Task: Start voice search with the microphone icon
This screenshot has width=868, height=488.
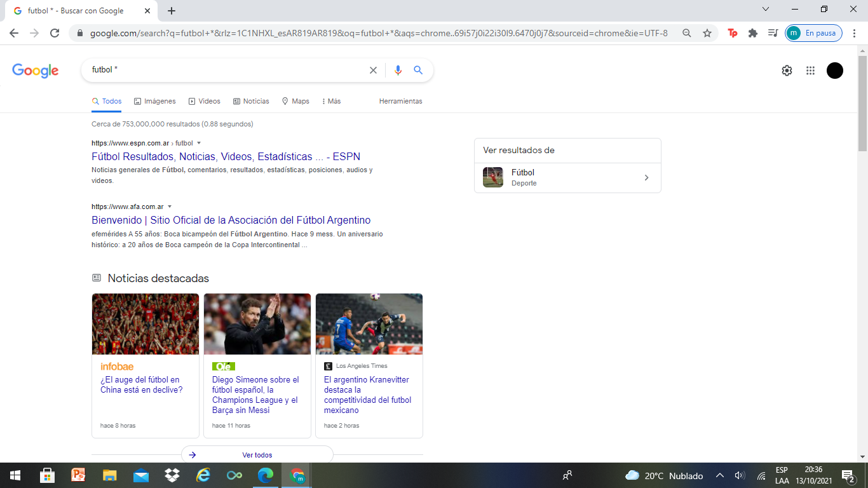Action: pos(398,71)
